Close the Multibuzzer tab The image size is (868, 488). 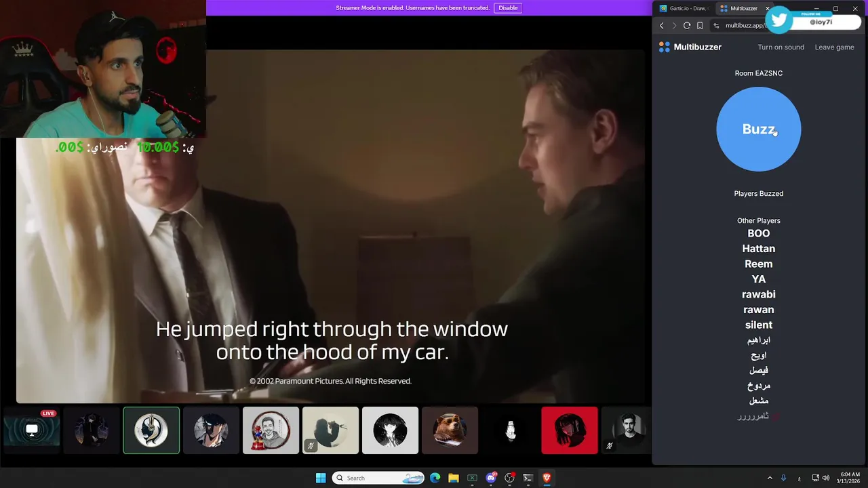(x=768, y=8)
